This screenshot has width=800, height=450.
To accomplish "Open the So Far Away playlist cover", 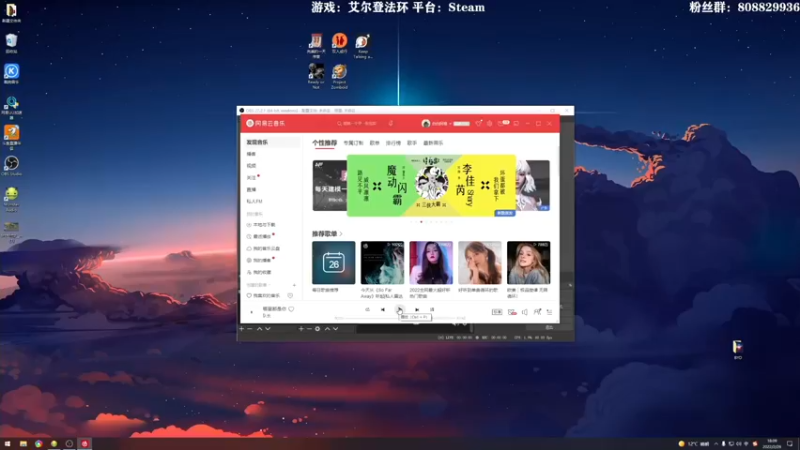I will click(382, 263).
